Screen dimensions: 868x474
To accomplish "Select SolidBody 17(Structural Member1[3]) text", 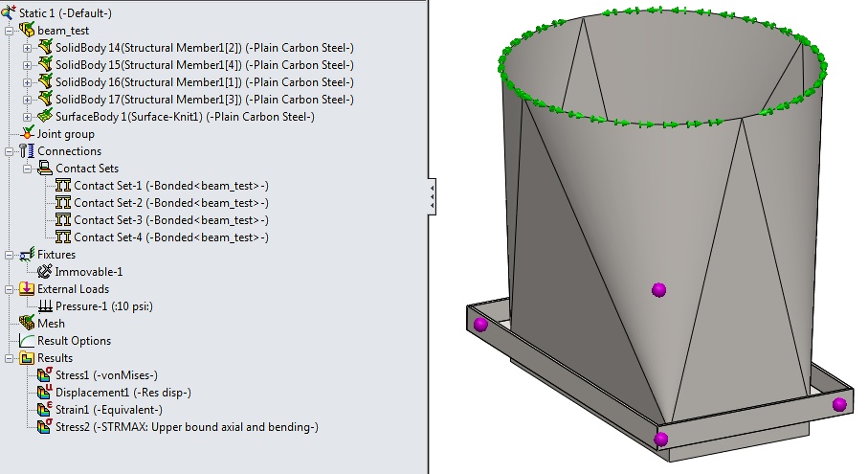I will coord(148,100).
